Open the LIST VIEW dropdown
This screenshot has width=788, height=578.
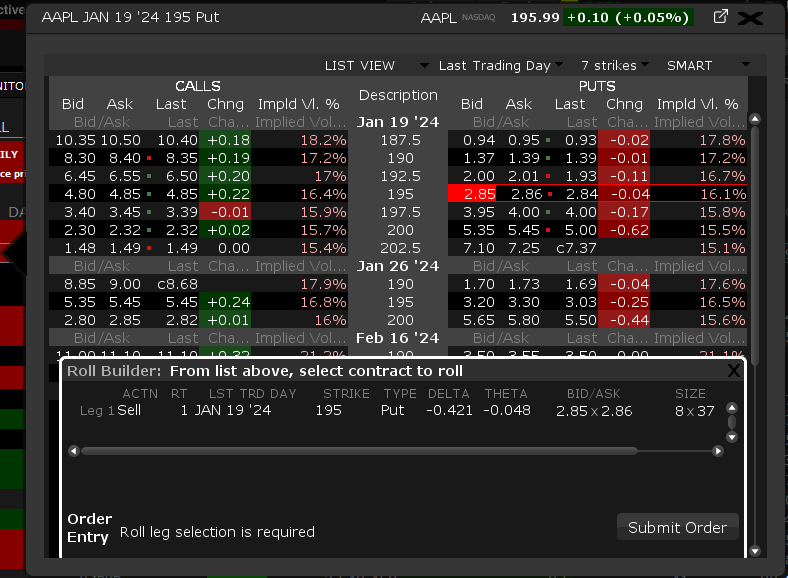pyautogui.click(x=376, y=65)
